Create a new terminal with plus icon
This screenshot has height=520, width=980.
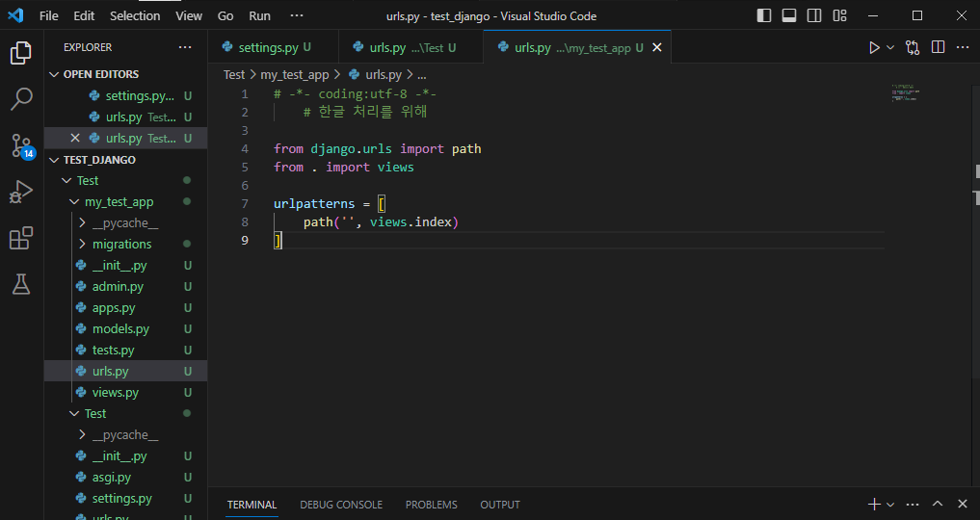pyautogui.click(x=874, y=505)
